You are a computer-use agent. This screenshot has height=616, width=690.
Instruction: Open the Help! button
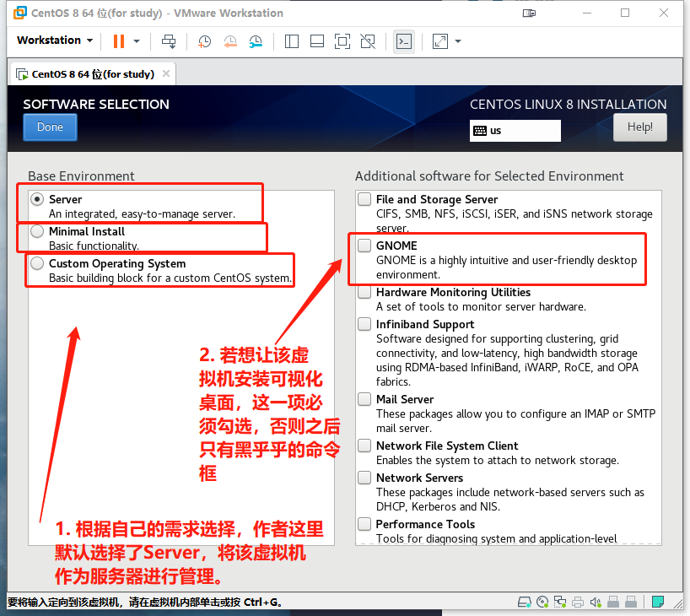pyautogui.click(x=640, y=127)
